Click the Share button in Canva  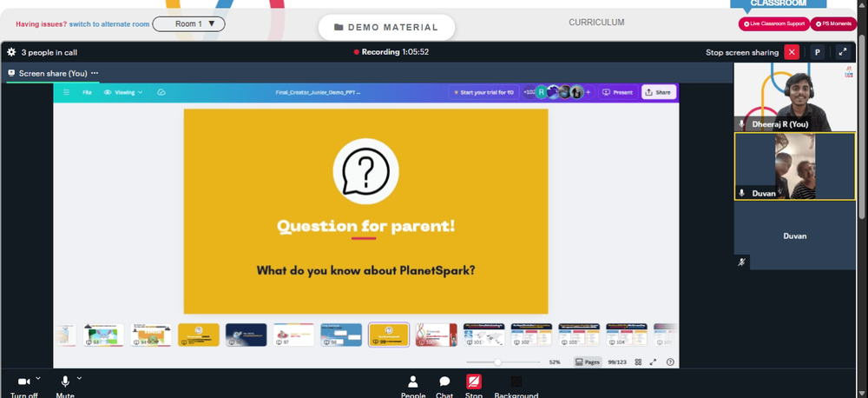tap(658, 93)
